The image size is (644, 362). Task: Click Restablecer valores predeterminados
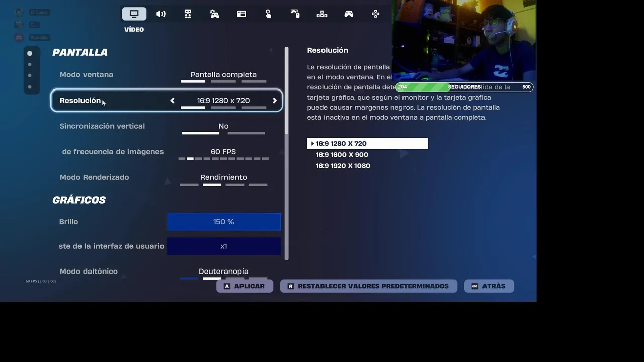pyautogui.click(x=368, y=286)
